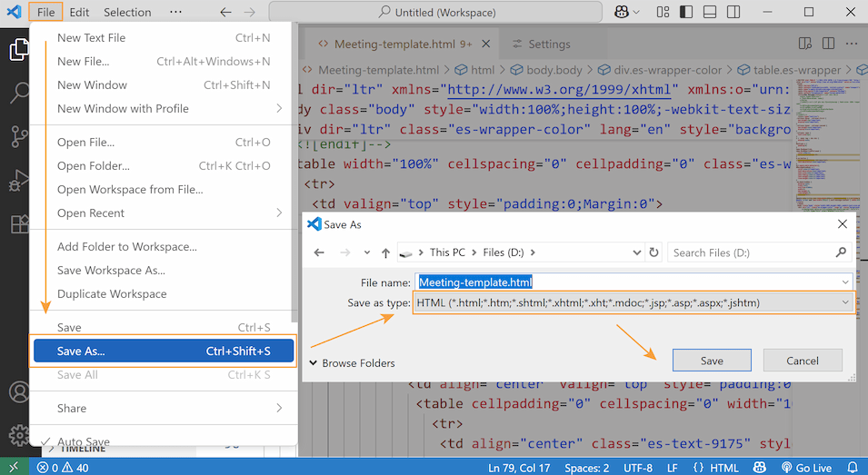The width and height of the screenshot is (868, 475).
Task: Toggle the Primary Side Bar
Action: point(686,12)
